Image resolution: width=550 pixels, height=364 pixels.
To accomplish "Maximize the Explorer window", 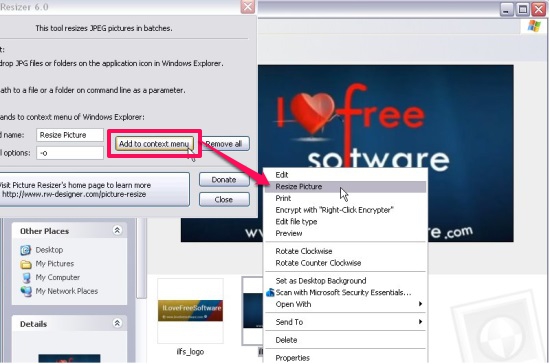I will click(x=523, y=9).
